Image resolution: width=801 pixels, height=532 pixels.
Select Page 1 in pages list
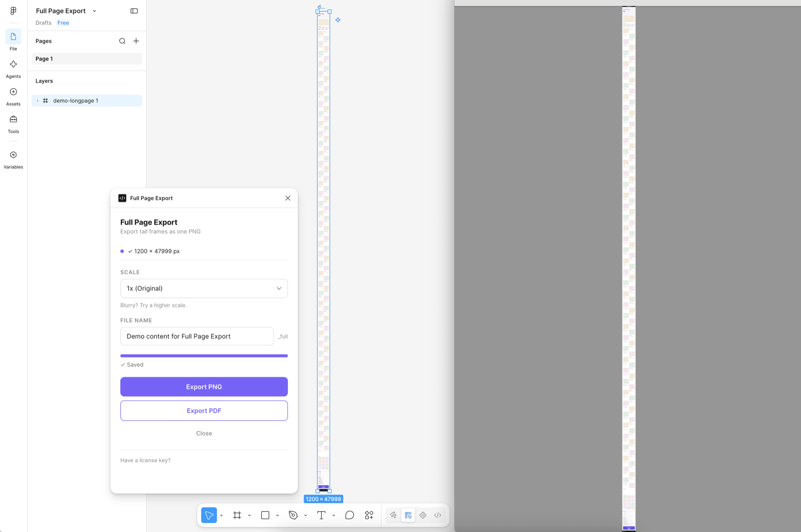tap(87, 59)
